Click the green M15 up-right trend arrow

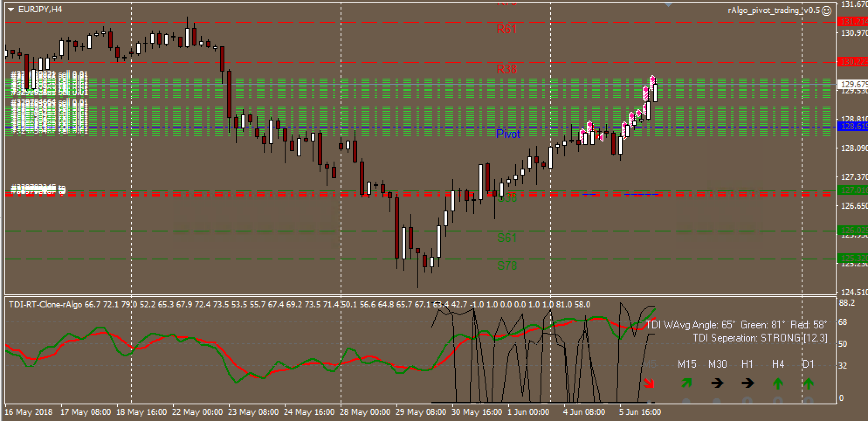coord(687,383)
